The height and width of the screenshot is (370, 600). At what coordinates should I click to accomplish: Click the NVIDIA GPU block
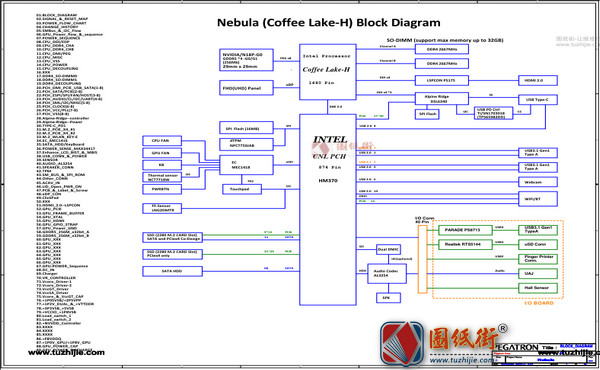[x=246, y=60]
